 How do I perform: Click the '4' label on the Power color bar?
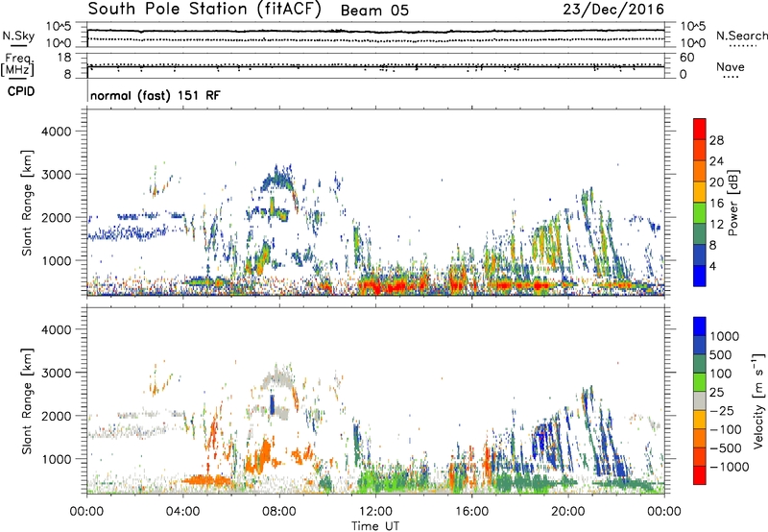pos(712,266)
